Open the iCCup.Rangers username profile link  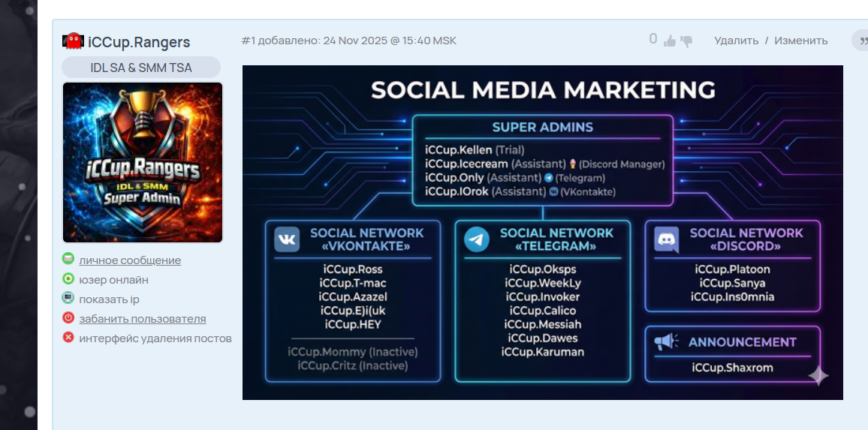tap(139, 42)
